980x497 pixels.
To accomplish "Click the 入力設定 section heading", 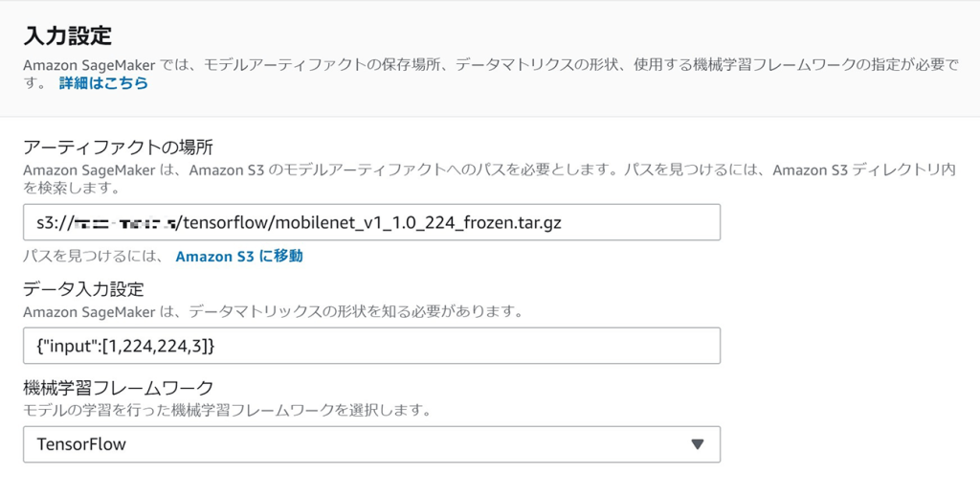I will pyautogui.click(x=68, y=35).
